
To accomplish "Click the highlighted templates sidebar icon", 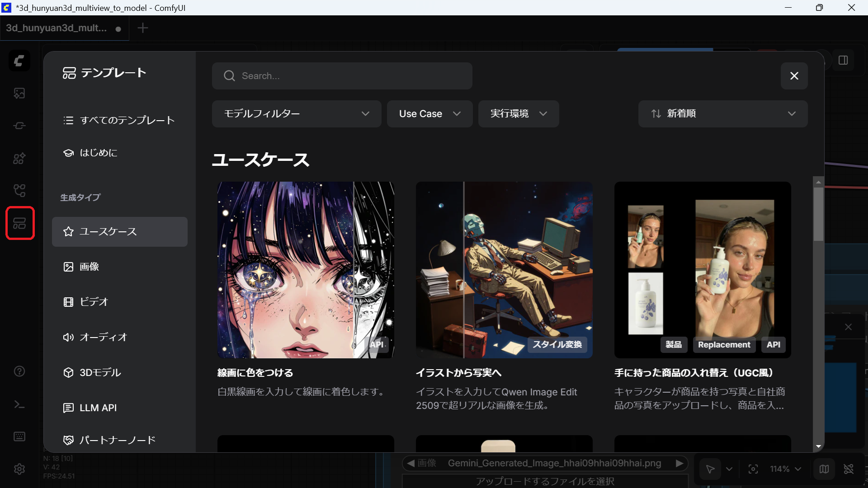I will (x=19, y=223).
